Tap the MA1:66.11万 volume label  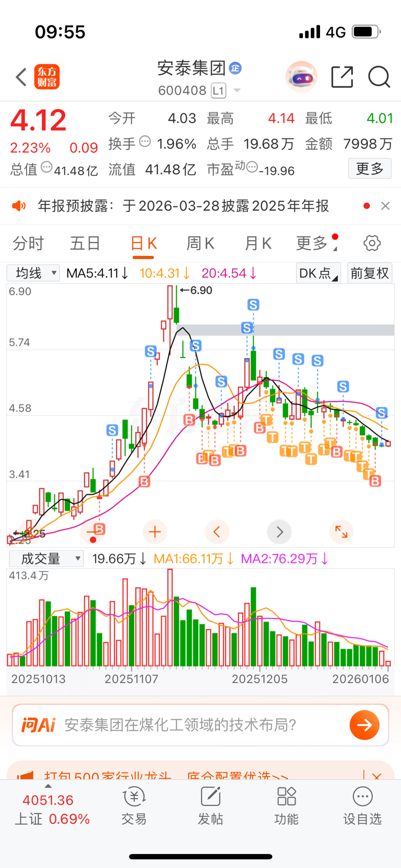pyautogui.click(x=193, y=559)
